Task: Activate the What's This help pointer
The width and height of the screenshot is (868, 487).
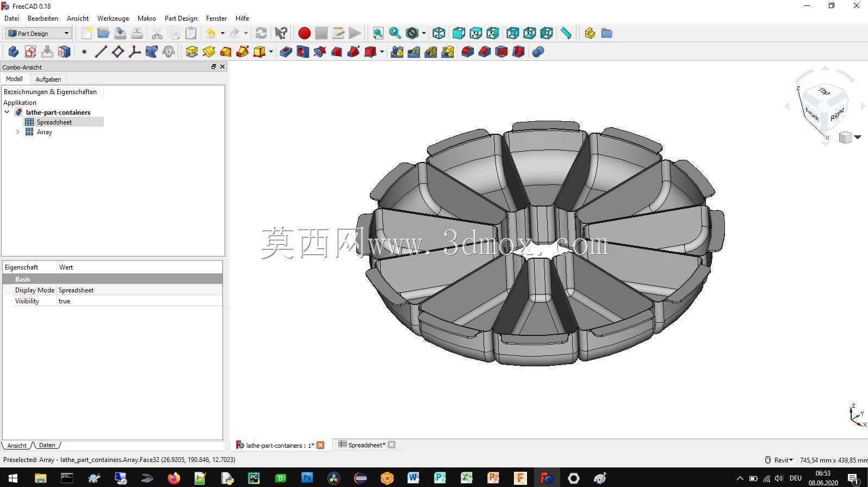Action: (x=281, y=33)
